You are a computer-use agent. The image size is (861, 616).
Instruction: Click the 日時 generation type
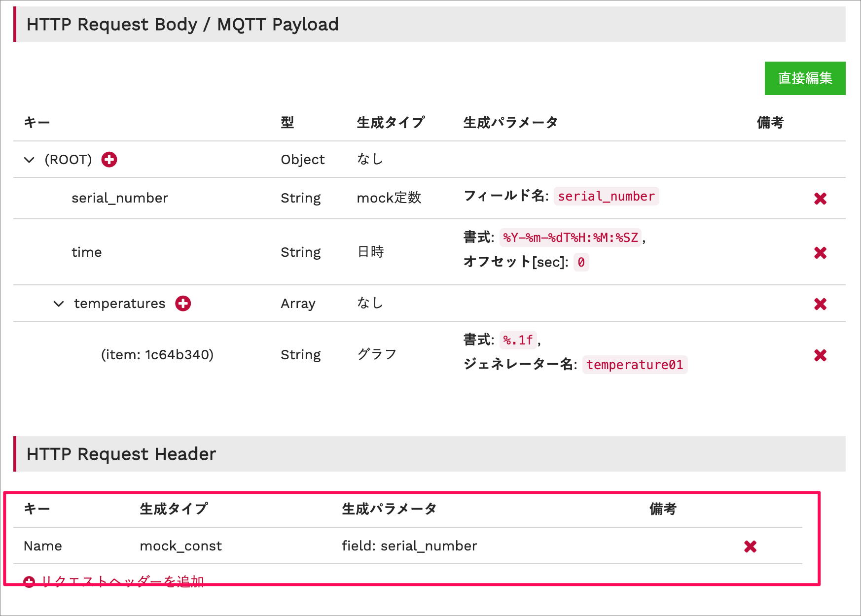coord(371,252)
